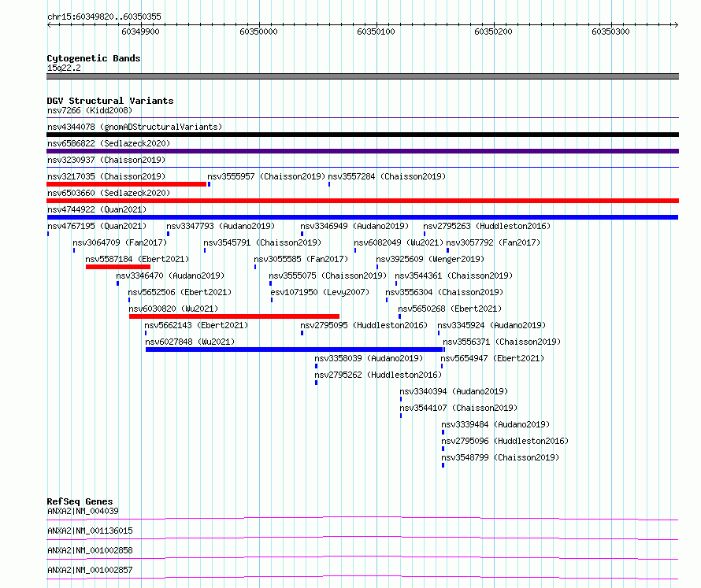Click nsv3055585 (Fan2017) label

[x=301, y=259]
